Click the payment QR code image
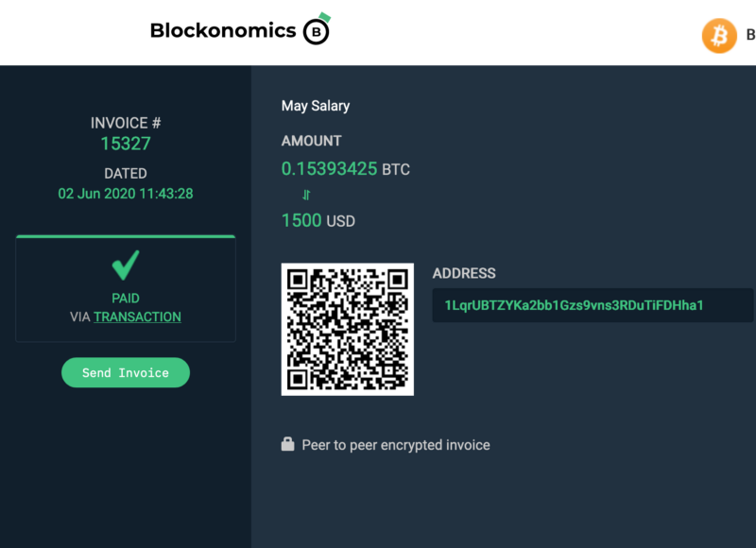This screenshot has width=756, height=548. click(348, 329)
